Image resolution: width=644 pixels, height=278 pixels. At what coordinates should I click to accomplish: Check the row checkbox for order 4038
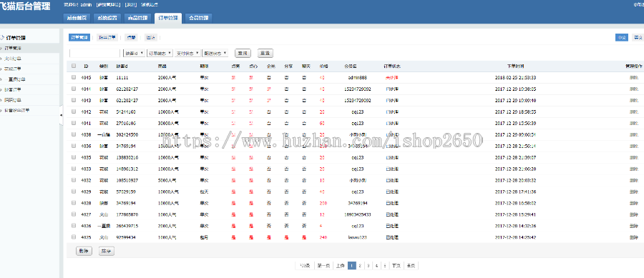pos(74,134)
